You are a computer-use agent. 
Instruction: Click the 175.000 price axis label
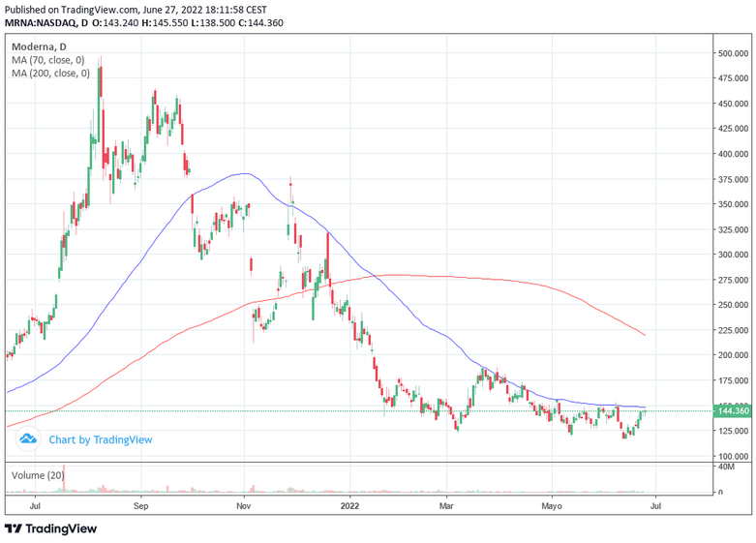734,380
